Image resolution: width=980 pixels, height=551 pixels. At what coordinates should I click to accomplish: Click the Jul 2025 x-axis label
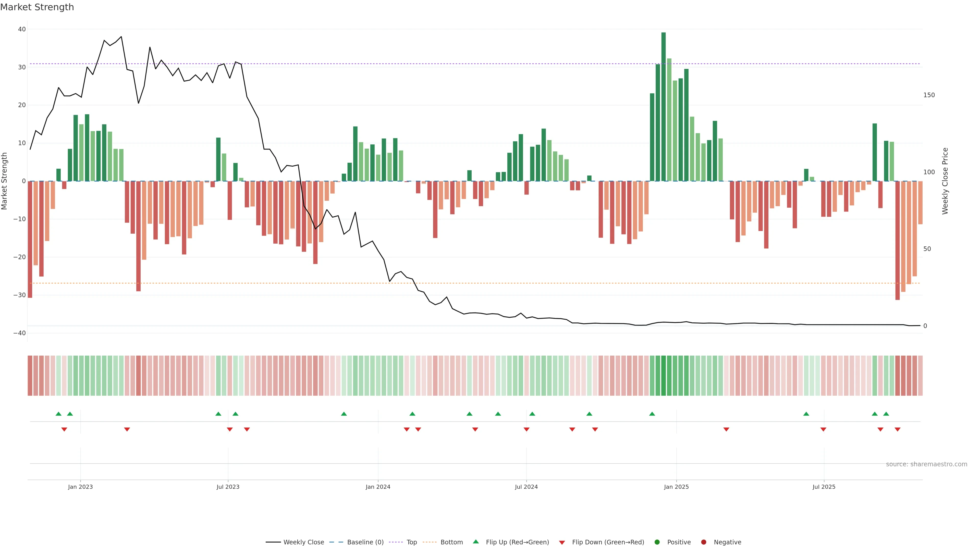(x=824, y=487)
